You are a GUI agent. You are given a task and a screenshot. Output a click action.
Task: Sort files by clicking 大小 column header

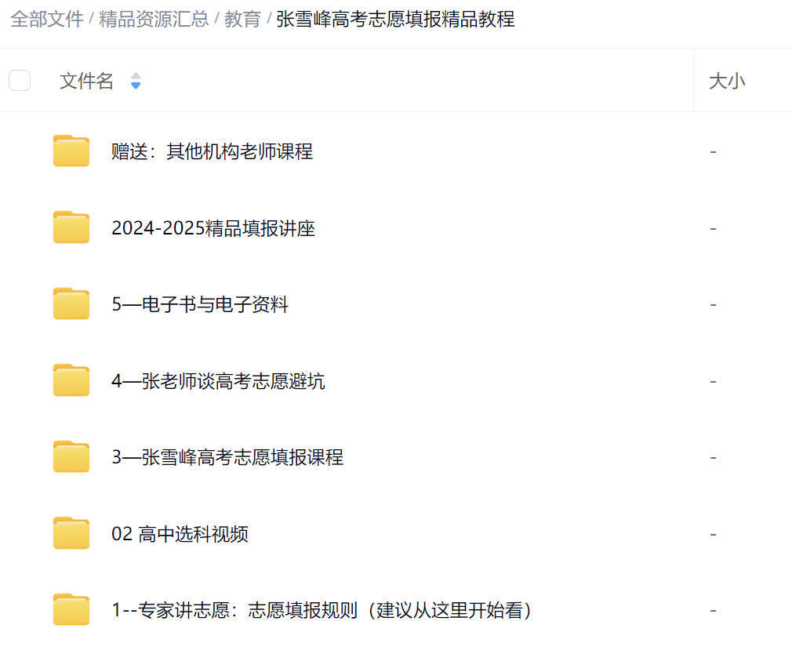tap(726, 80)
